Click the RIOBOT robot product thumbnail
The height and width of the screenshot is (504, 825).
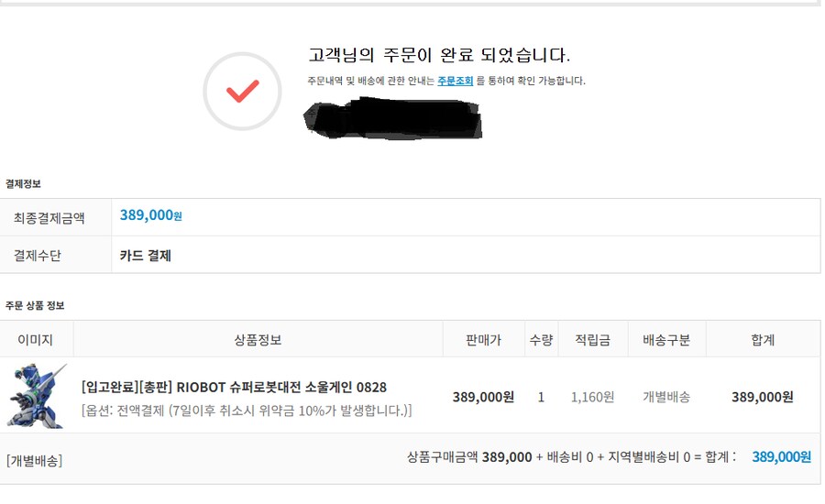coord(37,396)
